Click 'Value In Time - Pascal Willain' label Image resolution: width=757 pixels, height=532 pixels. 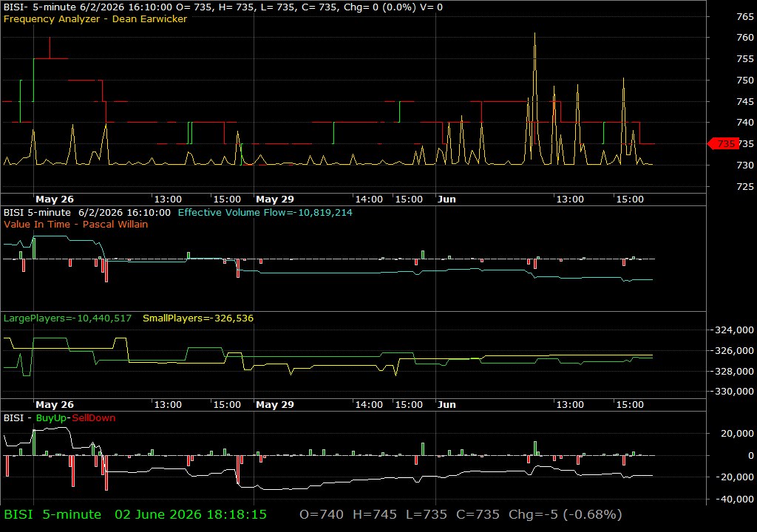76,224
